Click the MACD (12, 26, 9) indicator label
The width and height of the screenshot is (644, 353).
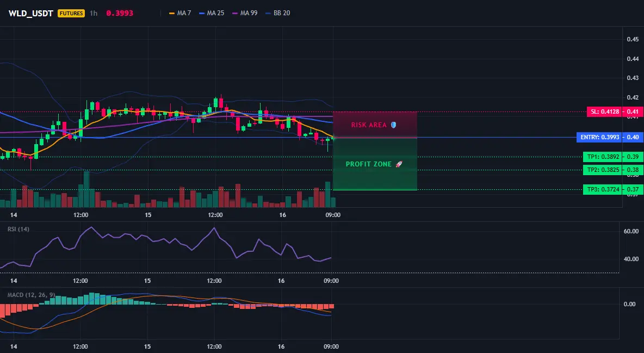31,295
